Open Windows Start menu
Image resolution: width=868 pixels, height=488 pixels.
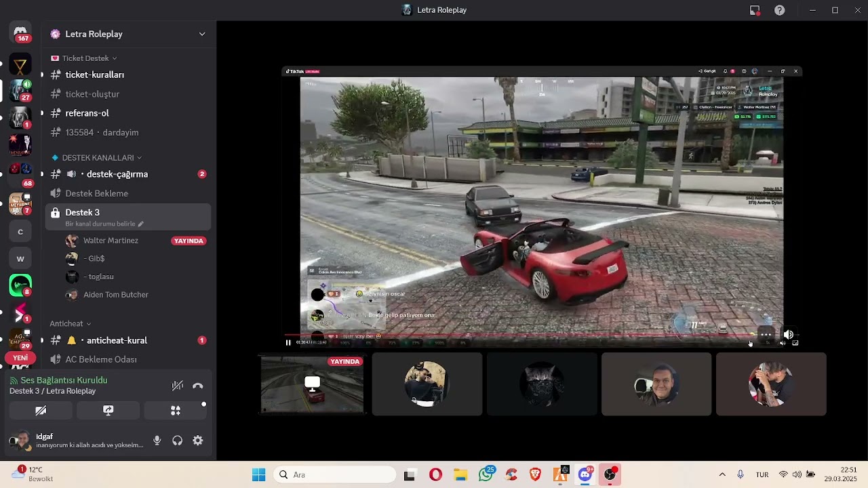coord(258,474)
